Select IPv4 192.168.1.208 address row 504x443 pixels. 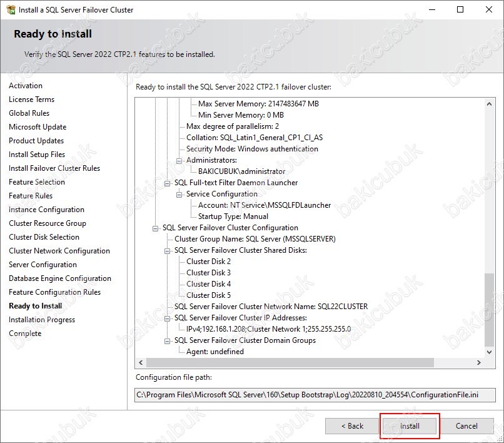(x=268, y=329)
